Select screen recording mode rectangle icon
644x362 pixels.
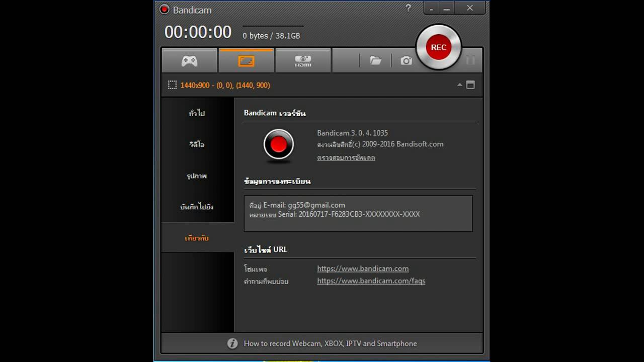coord(246,61)
